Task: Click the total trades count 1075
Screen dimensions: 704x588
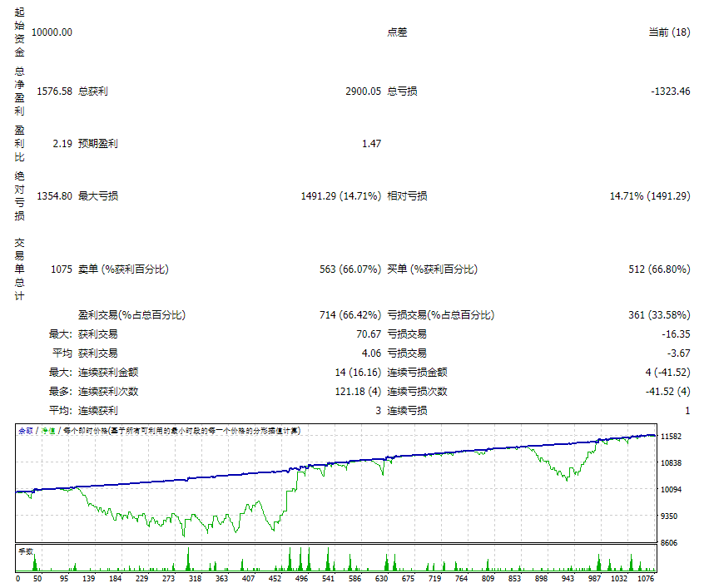Action: point(61,269)
